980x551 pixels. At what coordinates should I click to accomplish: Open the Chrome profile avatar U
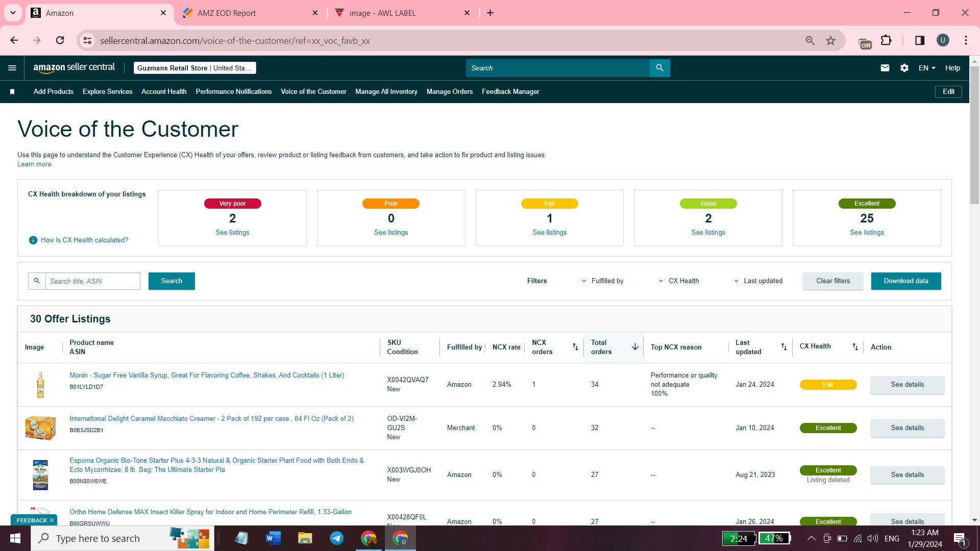[943, 40]
